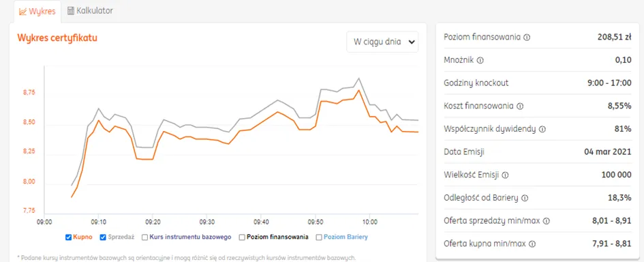Screen dimensions: 644x262
Task: Click the 81% dividend coefficient value
Action: 623,129
